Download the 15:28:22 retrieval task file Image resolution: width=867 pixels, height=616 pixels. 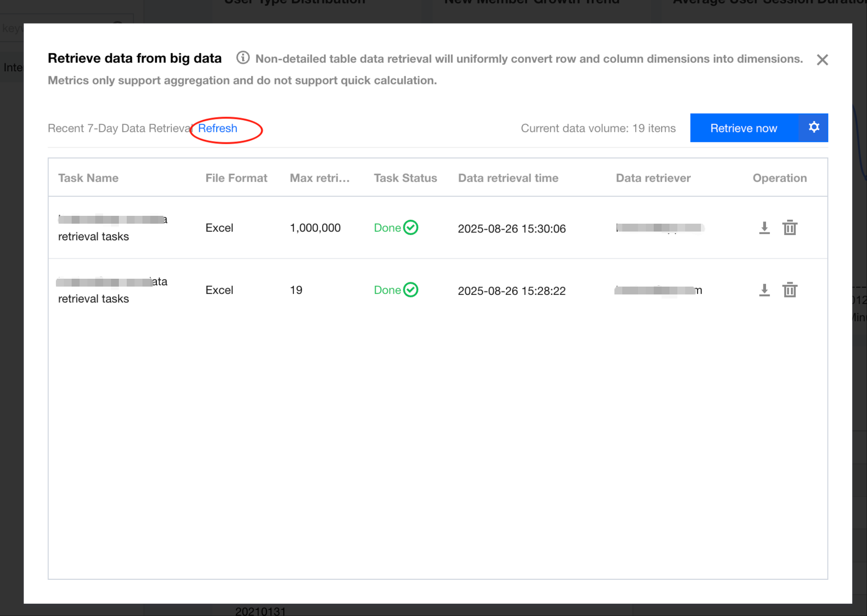[x=764, y=290]
